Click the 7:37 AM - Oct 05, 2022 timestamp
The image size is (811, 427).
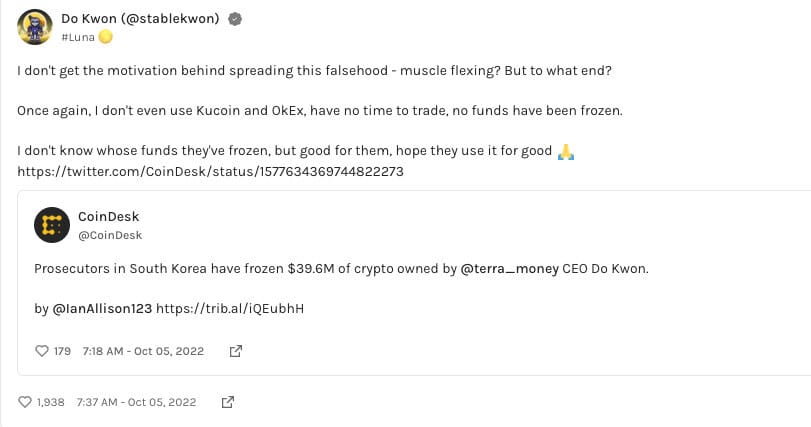(x=139, y=402)
